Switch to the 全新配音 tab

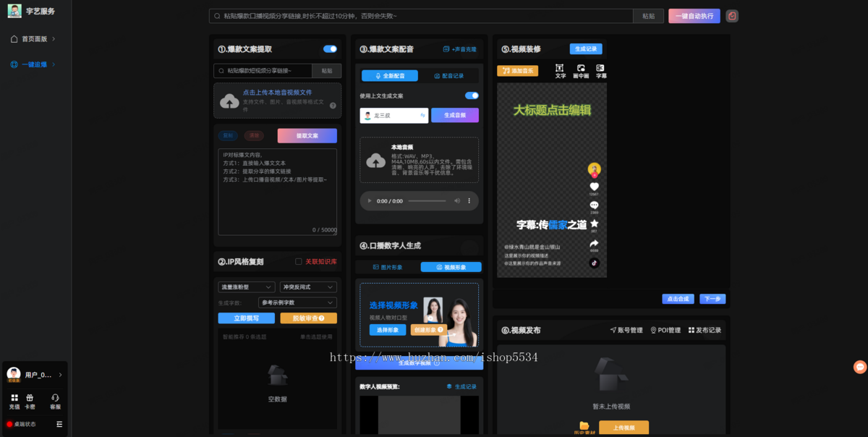(x=389, y=76)
